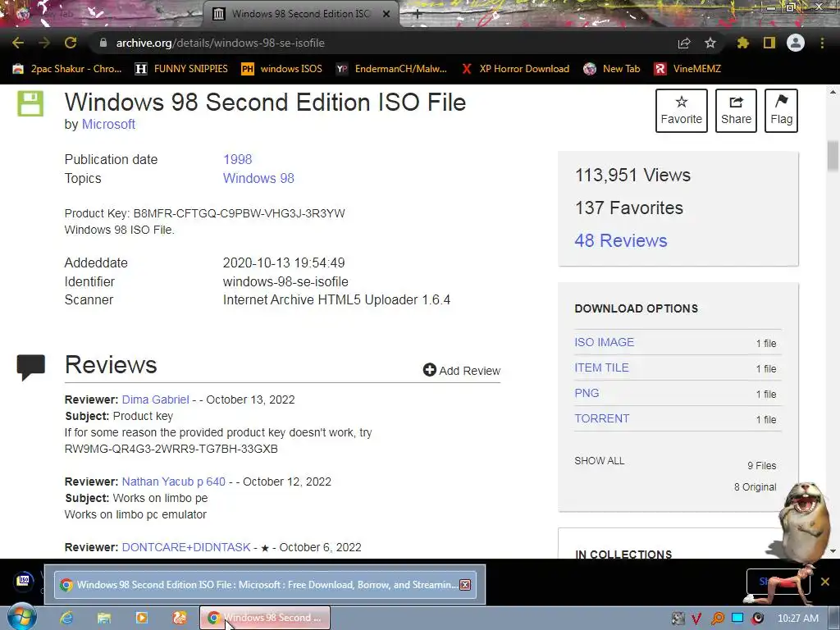Open reviewer Nathan Yacub p 640's profile
840x630 pixels.
point(174,482)
